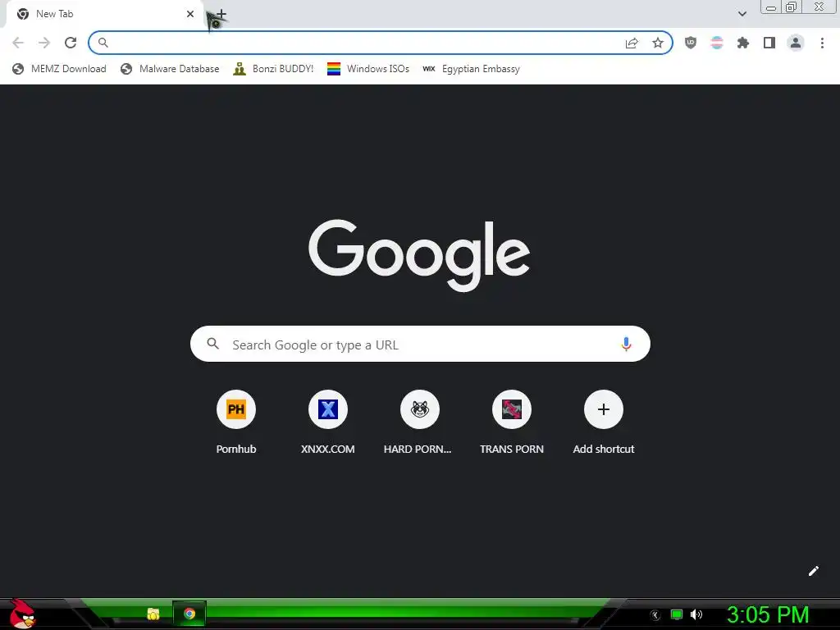Close the New Tab tab
This screenshot has height=630, width=840.
[x=190, y=14]
